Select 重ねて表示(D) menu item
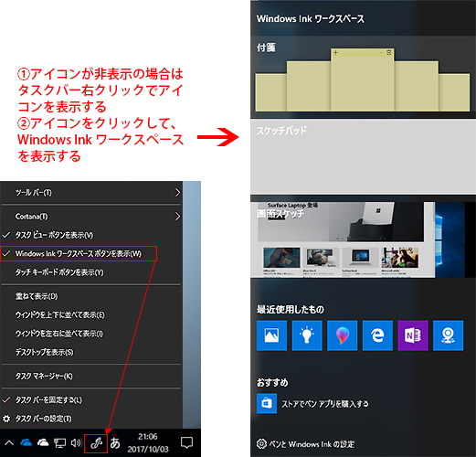 point(91,296)
